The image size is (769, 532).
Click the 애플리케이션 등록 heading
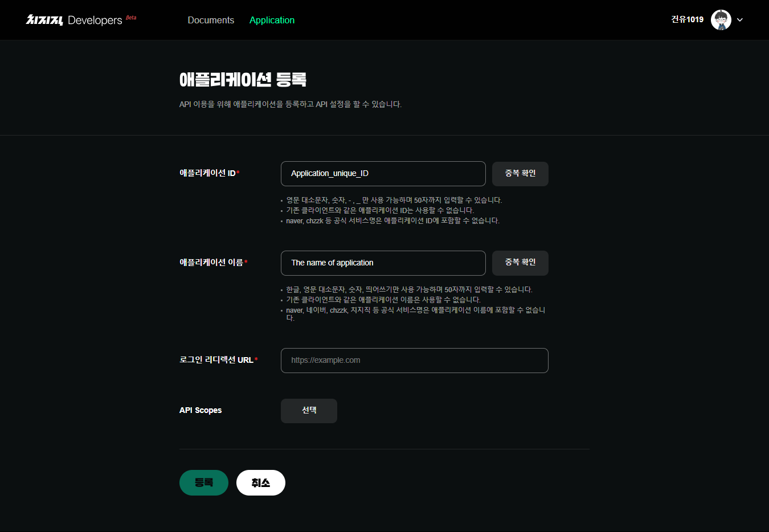coord(243,79)
